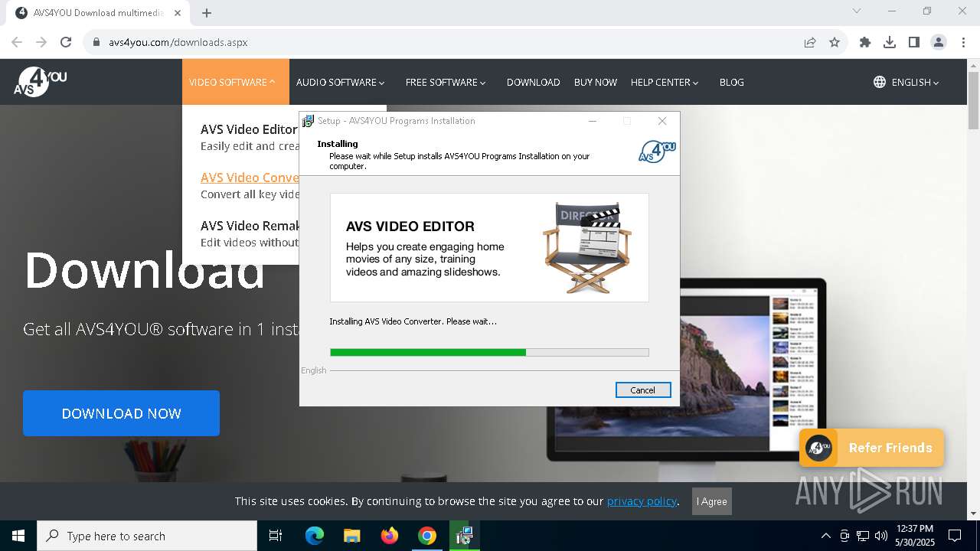
Task: Expand the HELP CENTER menu
Action: point(665,82)
